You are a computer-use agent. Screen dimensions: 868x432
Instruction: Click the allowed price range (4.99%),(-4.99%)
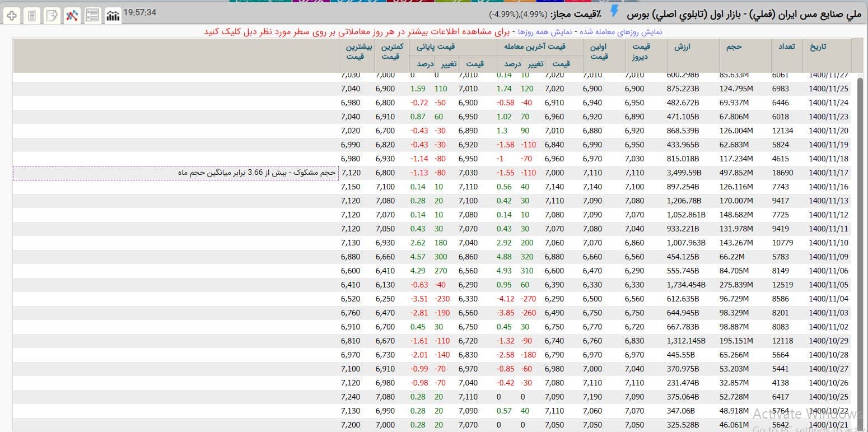click(x=518, y=13)
